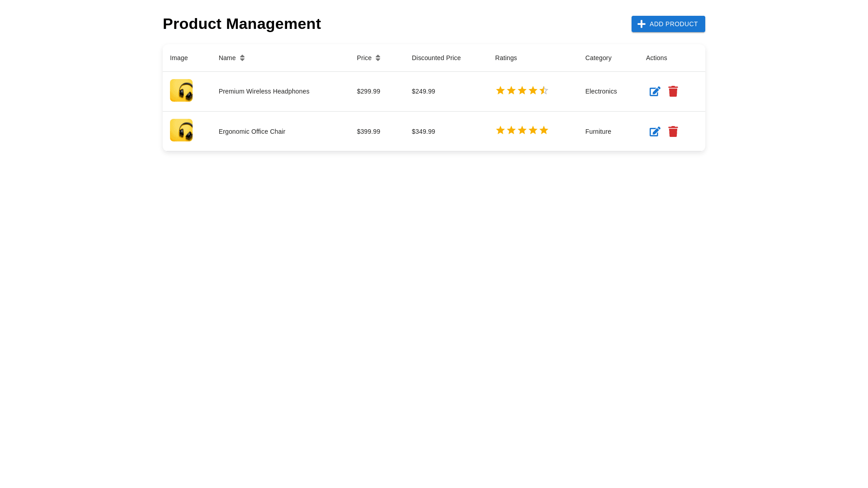Click the Premium Wireless Headphones name

point(264,91)
